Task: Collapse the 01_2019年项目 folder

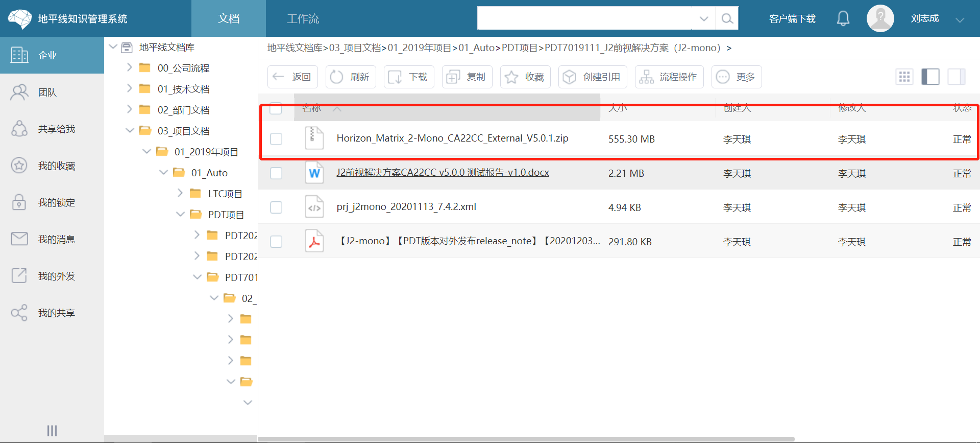Action: (147, 151)
